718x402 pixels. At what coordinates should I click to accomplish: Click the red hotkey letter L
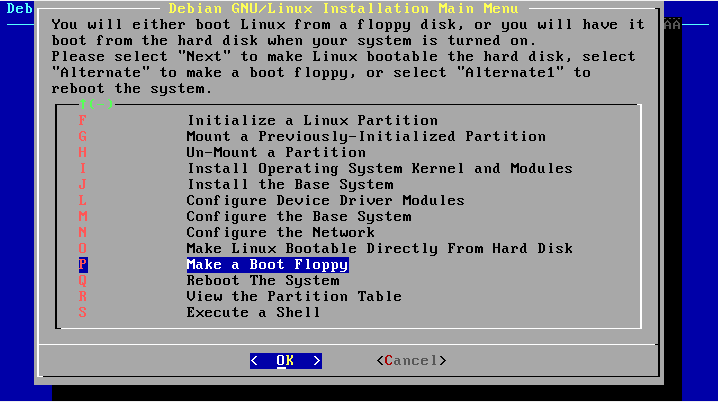pyautogui.click(x=82, y=201)
